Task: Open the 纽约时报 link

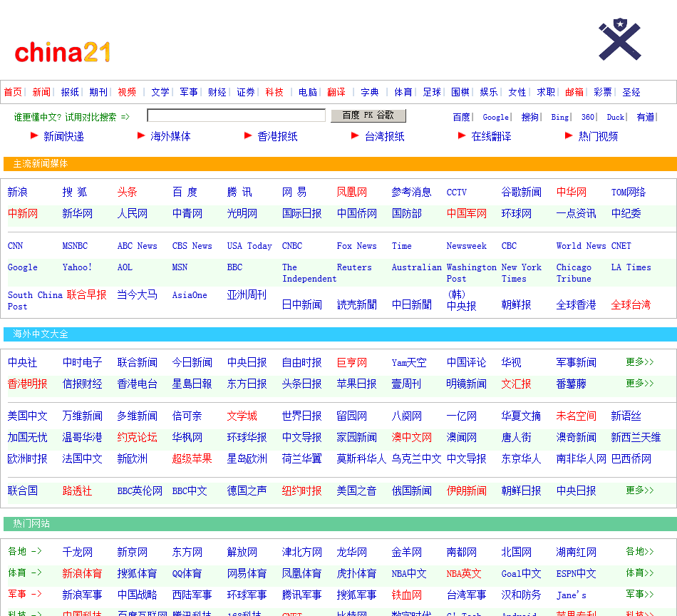Action: tap(302, 491)
